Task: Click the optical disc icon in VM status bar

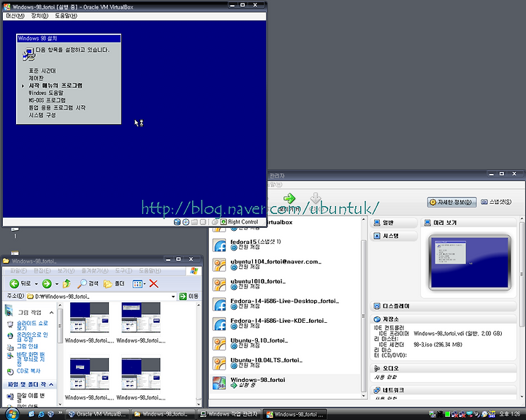Action: (x=186, y=222)
